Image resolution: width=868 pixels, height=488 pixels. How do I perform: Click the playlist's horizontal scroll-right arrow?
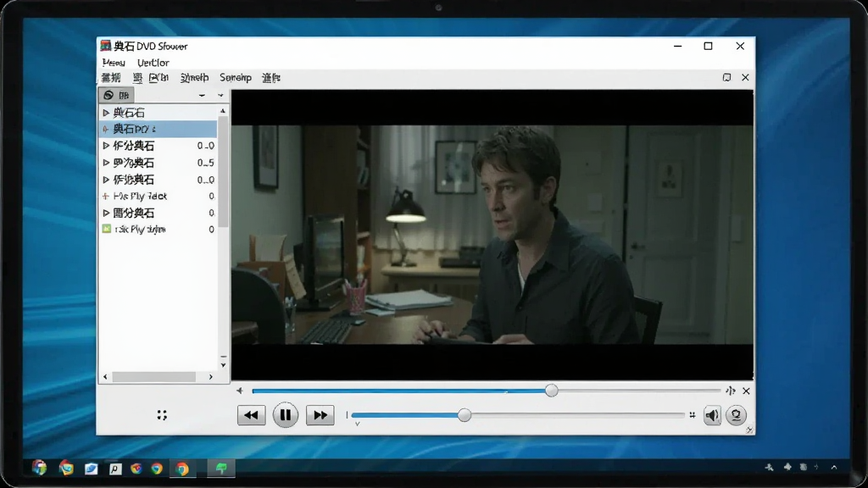pyautogui.click(x=210, y=377)
